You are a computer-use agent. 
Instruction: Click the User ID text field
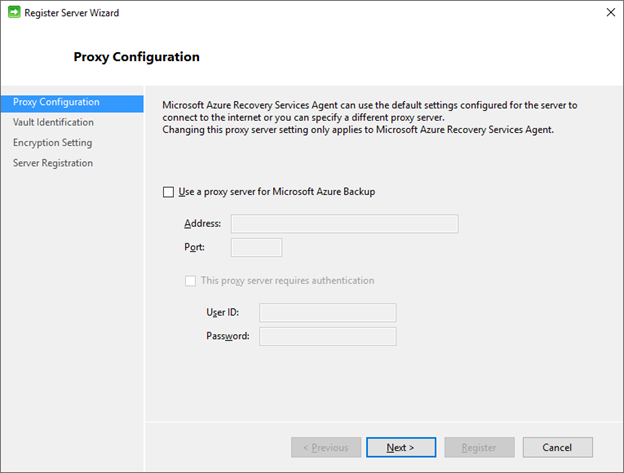(327, 313)
